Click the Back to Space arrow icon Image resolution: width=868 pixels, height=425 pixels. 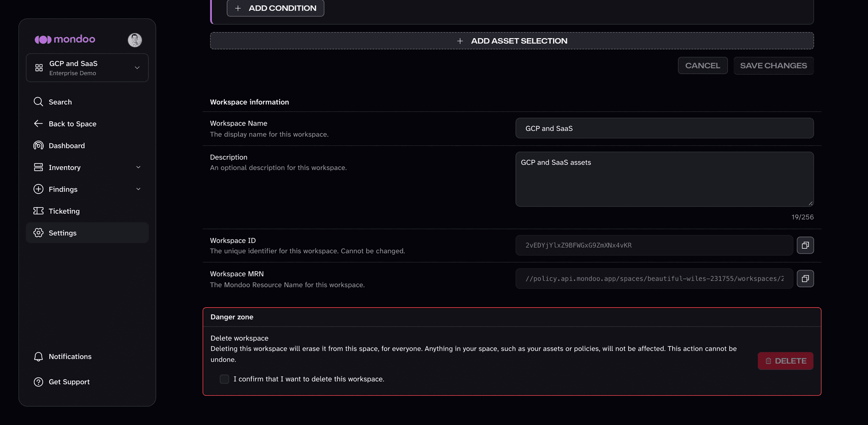(39, 123)
